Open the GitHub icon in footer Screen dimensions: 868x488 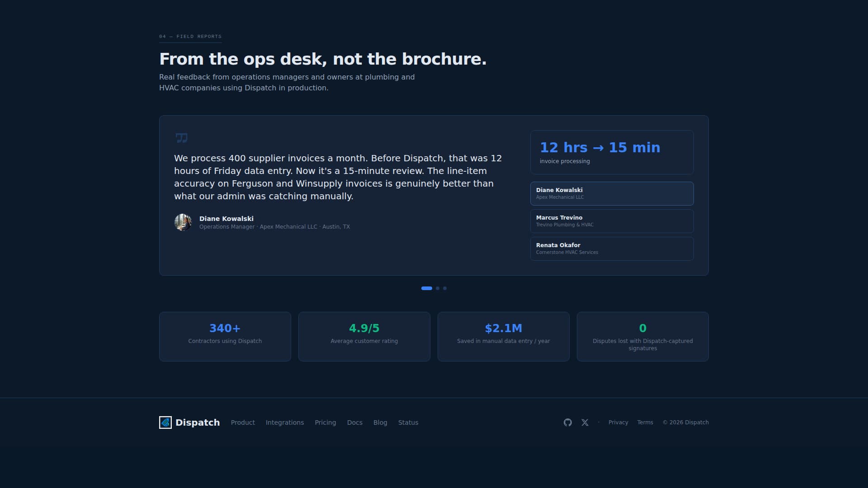pos(568,422)
